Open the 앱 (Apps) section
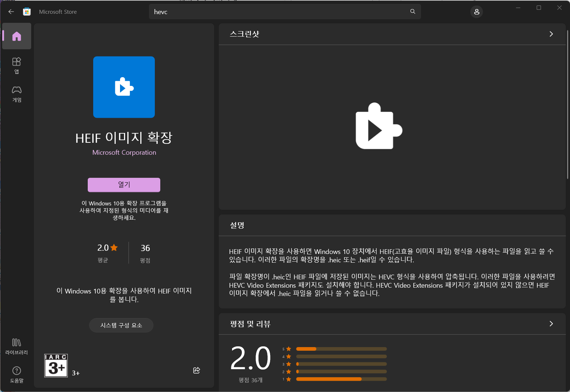 pyautogui.click(x=17, y=66)
